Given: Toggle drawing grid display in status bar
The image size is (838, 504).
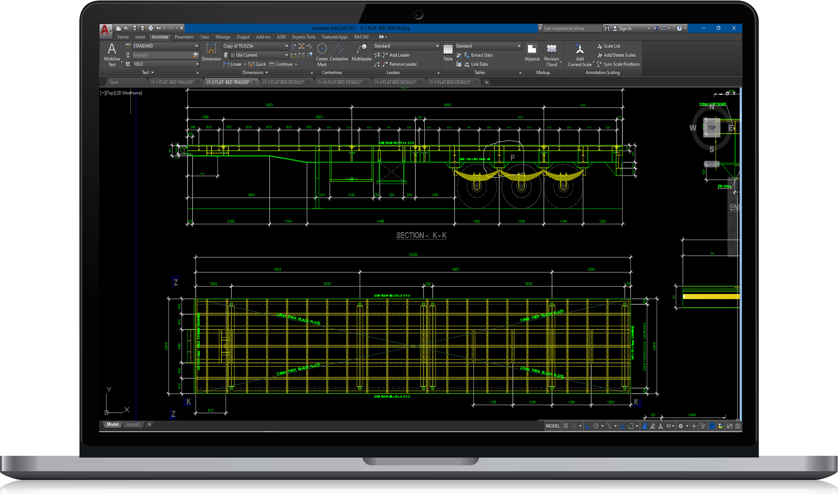Looking at the screenshot, I should tap(566, 426).
